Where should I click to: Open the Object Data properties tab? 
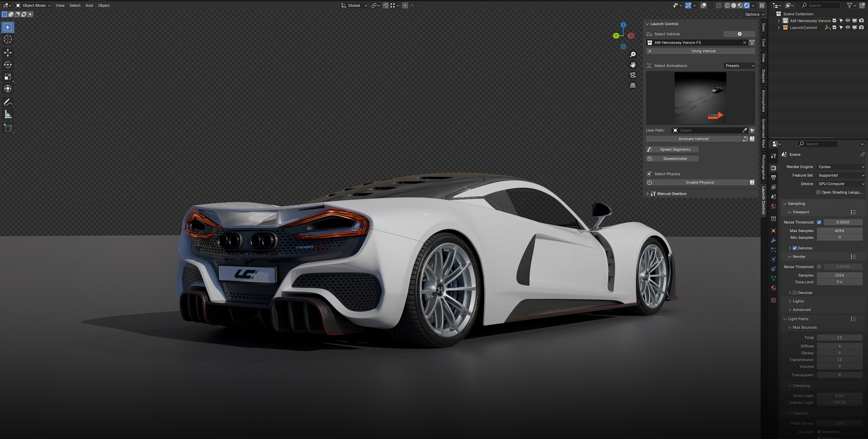click(x=774, y=278)
